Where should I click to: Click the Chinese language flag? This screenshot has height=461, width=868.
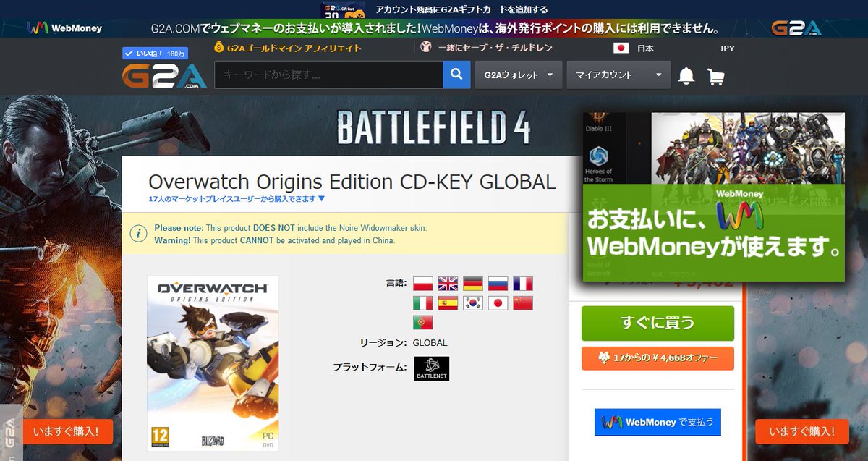tap(523, 303)
